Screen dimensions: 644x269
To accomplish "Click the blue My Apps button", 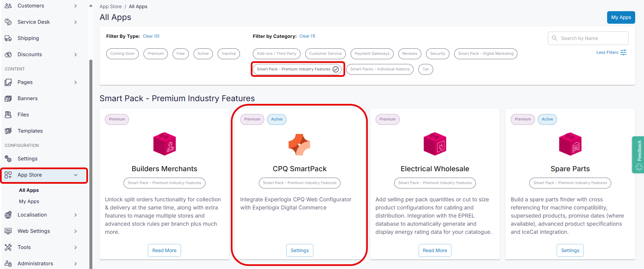I will tap(621, 17).
